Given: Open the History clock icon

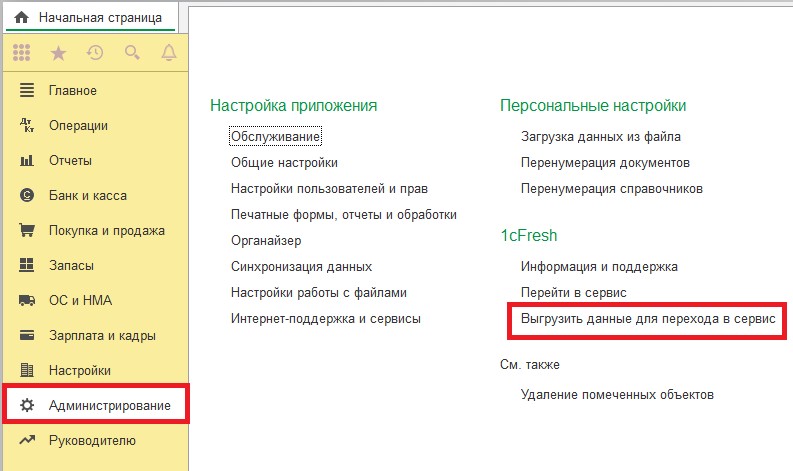Looking at the screenshot, I should pos(95,52).
